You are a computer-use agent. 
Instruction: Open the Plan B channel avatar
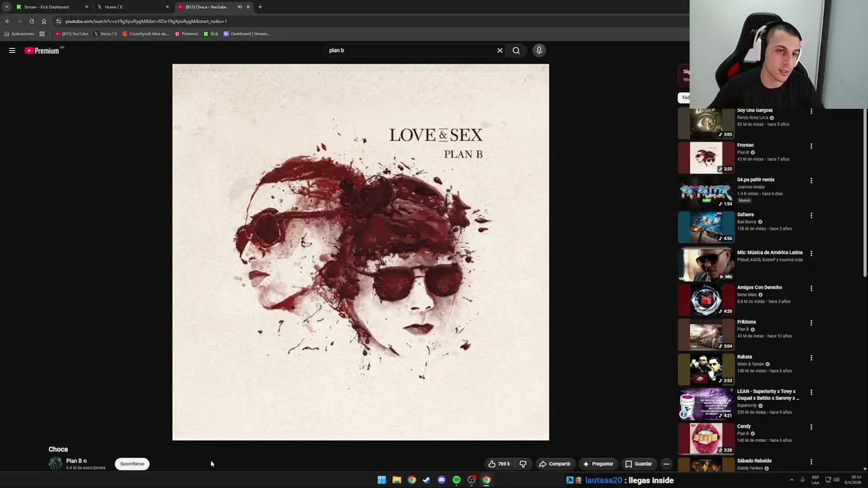pyautogui.click(x=56, y=464)
